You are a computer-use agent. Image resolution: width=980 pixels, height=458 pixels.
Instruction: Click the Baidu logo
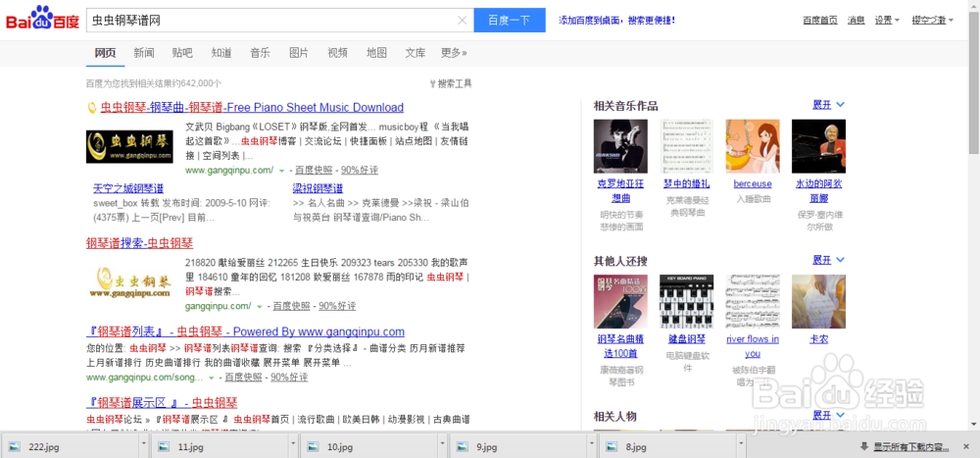coord(42,19)
